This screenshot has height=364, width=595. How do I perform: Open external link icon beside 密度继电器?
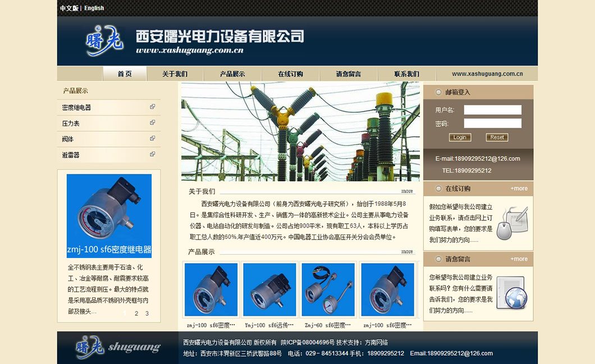click(x=152, y=107)
